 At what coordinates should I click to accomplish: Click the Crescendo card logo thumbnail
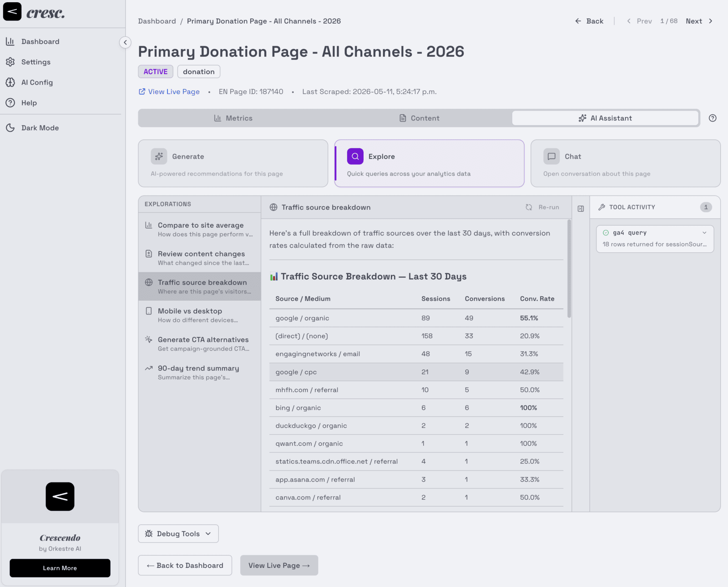60,497
